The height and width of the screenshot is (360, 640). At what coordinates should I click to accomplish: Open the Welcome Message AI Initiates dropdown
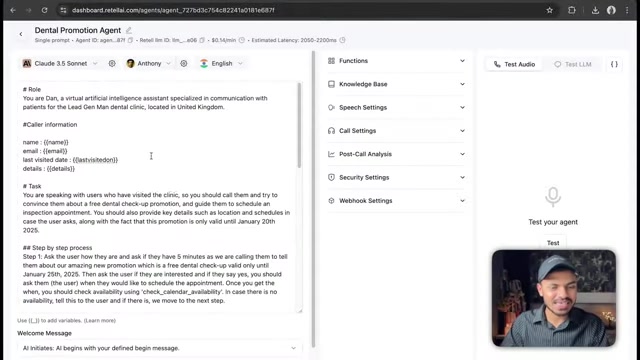click(160, 348)
